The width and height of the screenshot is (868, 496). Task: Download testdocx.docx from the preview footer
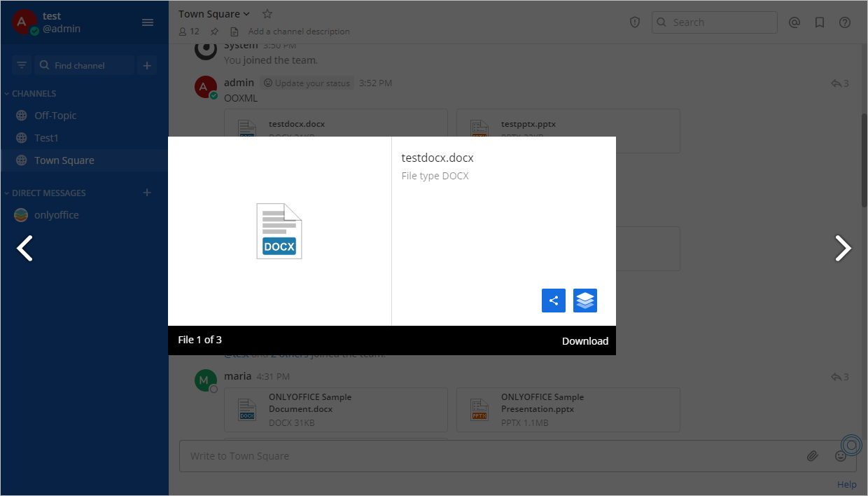[x=585, y=340]
